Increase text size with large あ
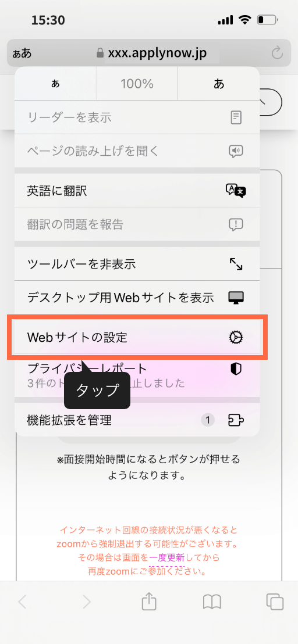298x644 pixels. click(219, 84)
